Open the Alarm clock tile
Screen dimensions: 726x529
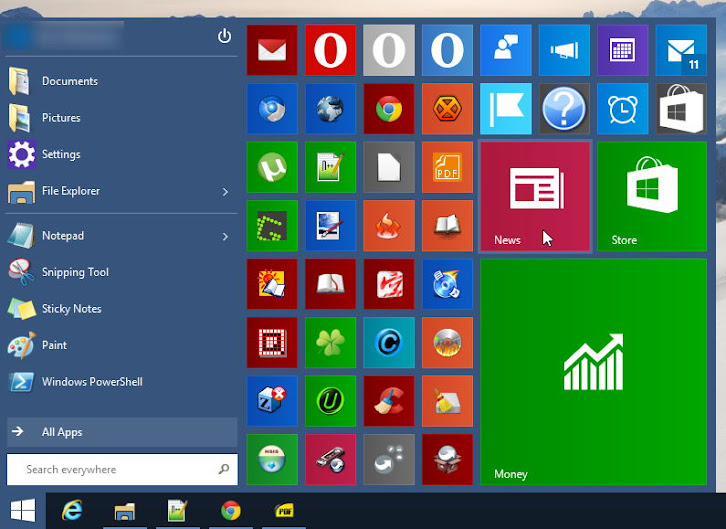click(x=622, y=108)
